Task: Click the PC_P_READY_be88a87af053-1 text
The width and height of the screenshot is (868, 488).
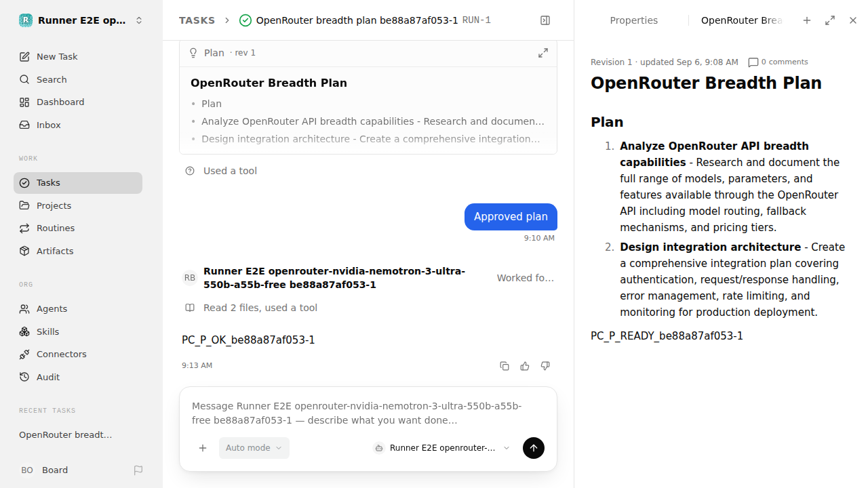Action: pyautogui.click(x=667, y=336)
